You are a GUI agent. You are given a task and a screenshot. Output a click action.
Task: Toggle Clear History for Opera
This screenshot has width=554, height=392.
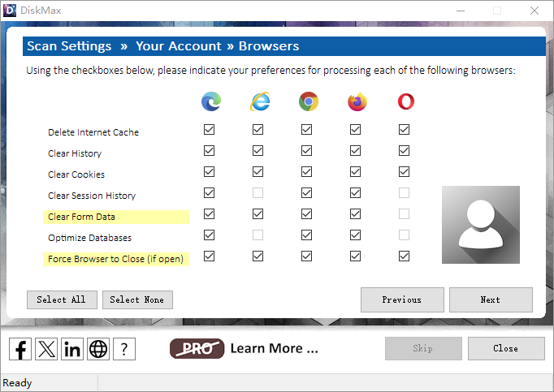(405, 151)
